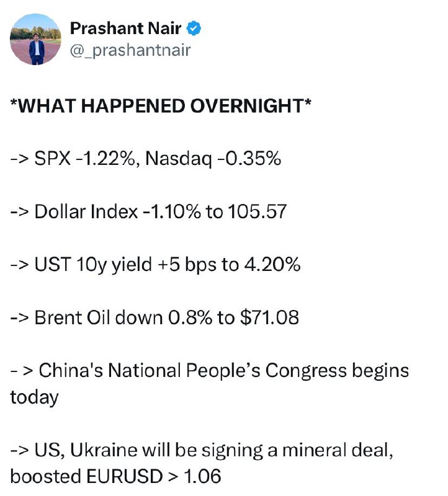The height and width of the screenshot is (496, 448).
Task: Click the arrow before Dollar Index
Action: click(x=20, y=211)
